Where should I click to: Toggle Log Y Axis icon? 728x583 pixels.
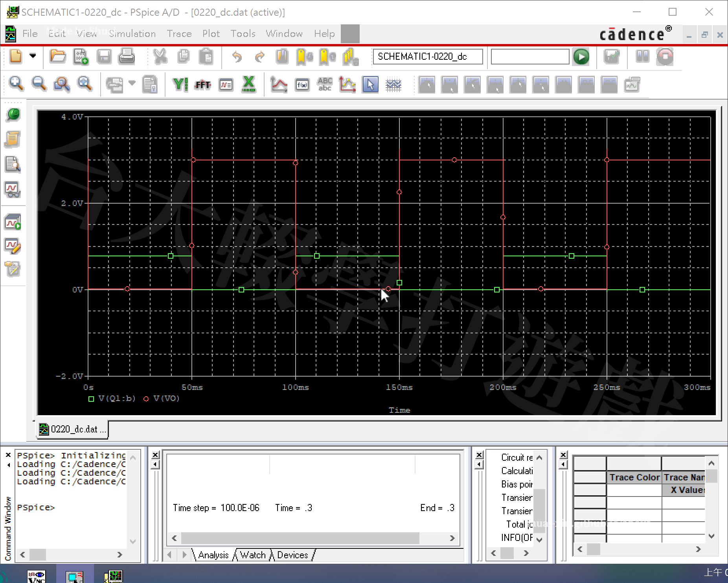(x=180, y=84)
